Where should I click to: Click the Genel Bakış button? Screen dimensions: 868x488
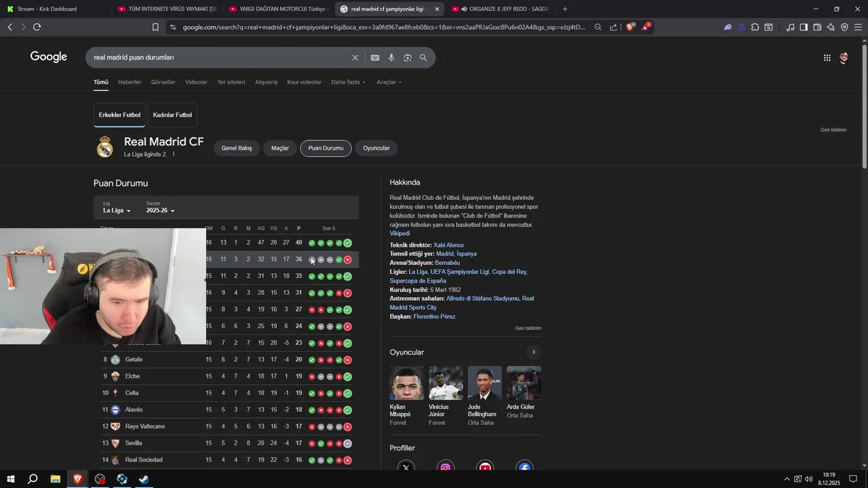(x=237, y=148)
